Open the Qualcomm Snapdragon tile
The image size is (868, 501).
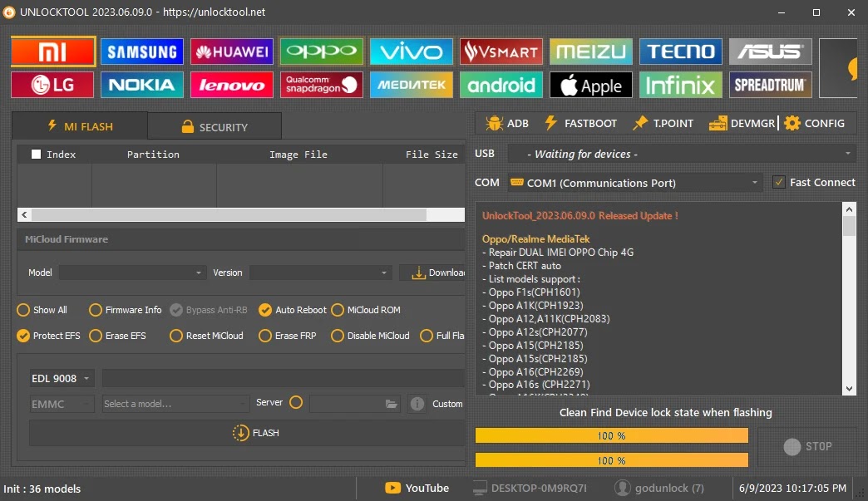click(322, 85)
